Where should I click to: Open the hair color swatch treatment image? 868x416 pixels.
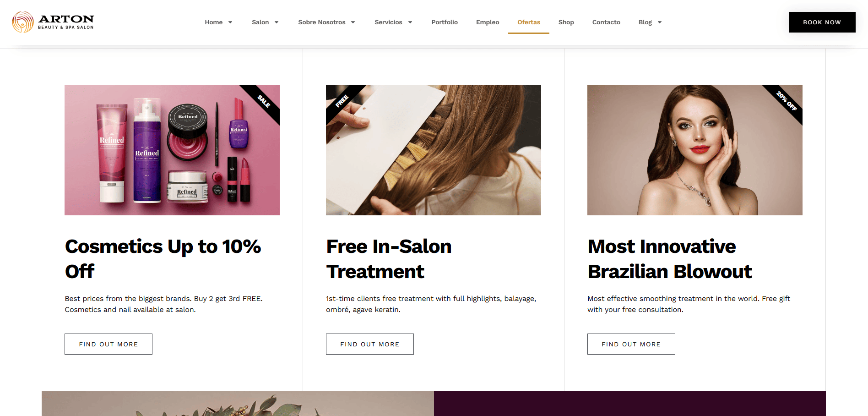pos(434,150)
